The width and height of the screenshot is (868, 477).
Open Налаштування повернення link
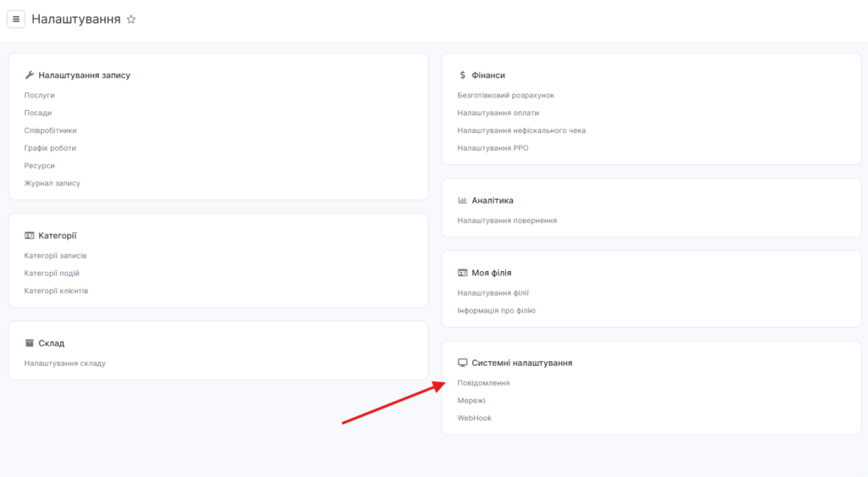pos(507,220)
